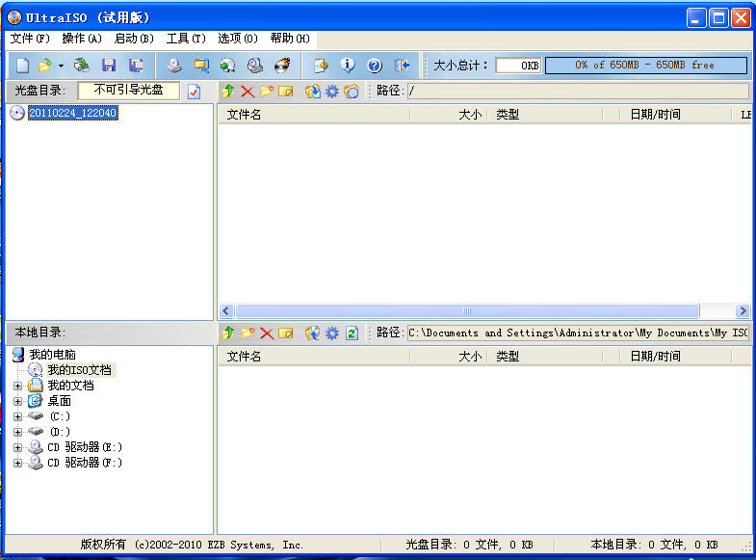Image resolution: width=756 pixels, height=560 pixels.
Task: Click the gear settings icon in disc pane
Action: pyautogui.click(x=332, y=92)
